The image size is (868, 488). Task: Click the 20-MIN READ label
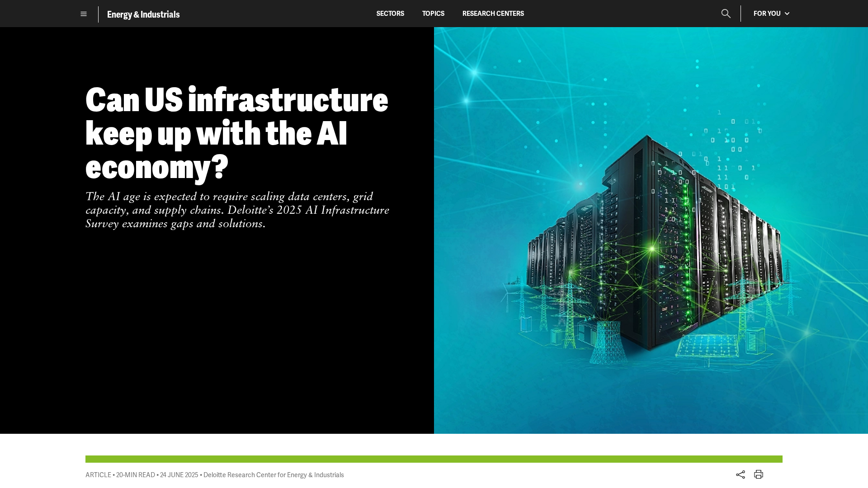tap(136, 475)
